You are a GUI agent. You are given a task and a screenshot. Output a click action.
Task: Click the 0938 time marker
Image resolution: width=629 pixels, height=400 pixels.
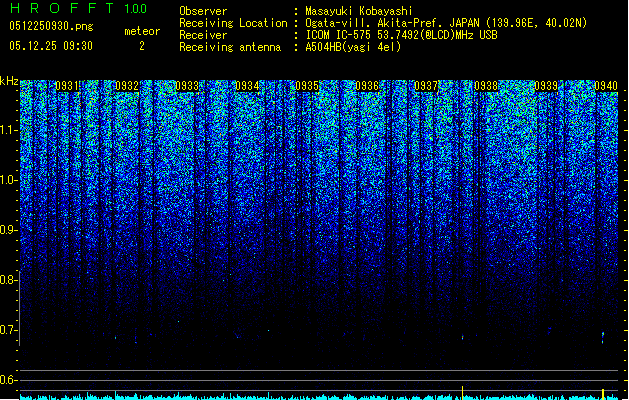point(486,86)
